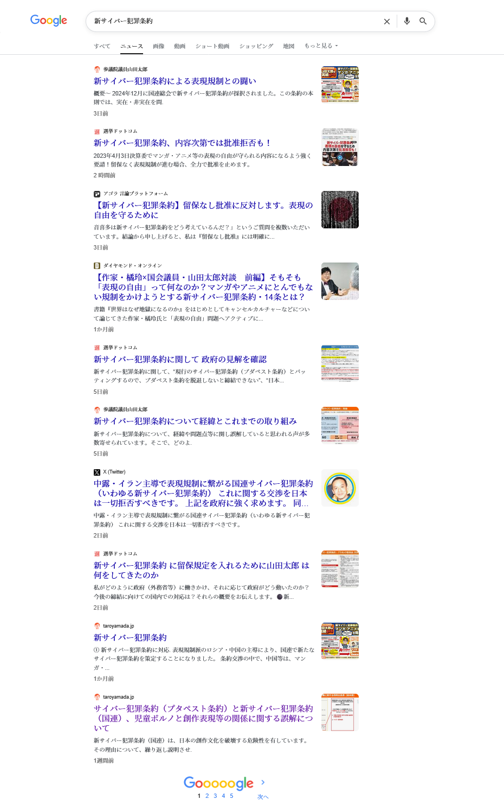Open article 留保なし批准に反対します
The image size is (504, 812).
[x=203, y=210]
